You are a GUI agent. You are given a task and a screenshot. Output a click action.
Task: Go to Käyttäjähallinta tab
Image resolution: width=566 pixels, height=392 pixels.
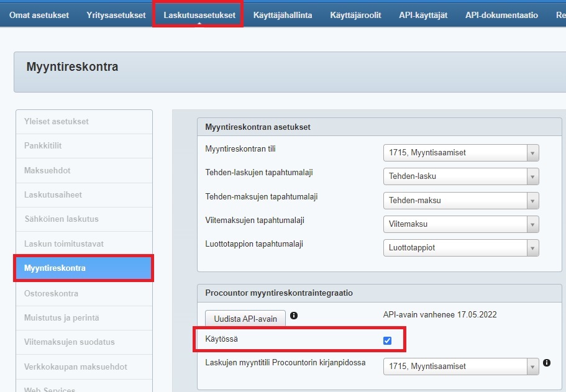tap(283, 15)
